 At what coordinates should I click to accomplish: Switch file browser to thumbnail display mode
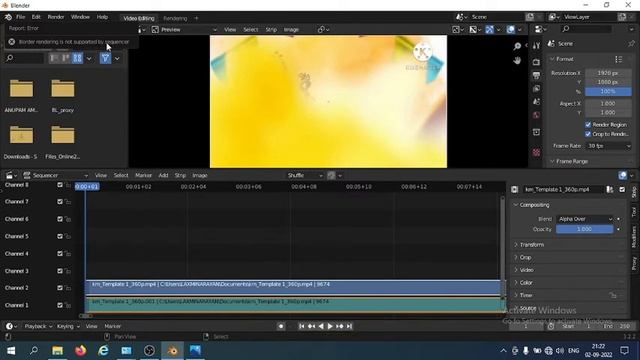(x=78, y=58)
